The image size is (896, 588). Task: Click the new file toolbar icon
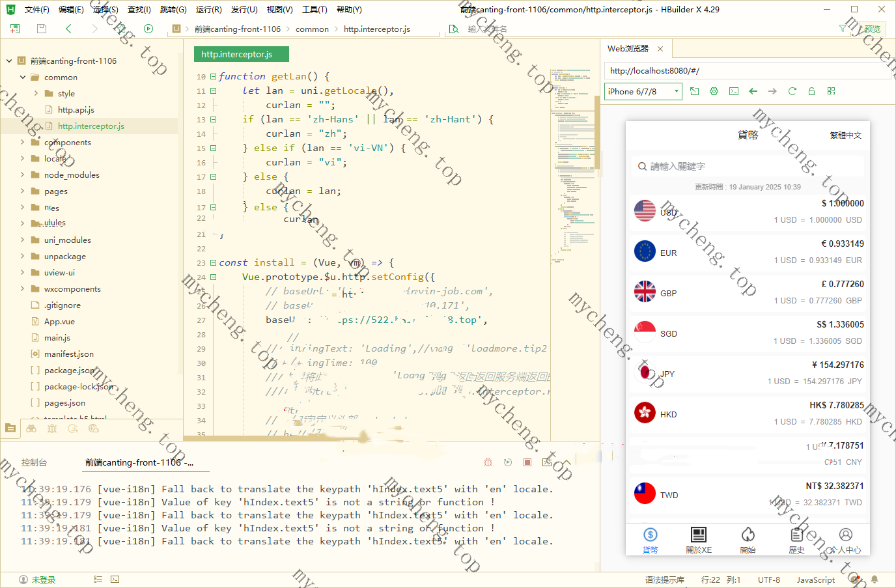[15, 29]
